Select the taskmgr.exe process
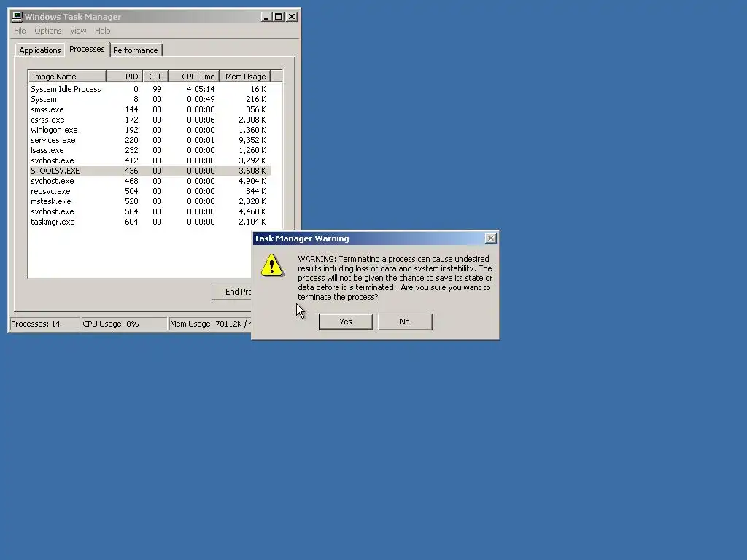Viewport: 747px width, 560px height. click(x=150, y=222)
